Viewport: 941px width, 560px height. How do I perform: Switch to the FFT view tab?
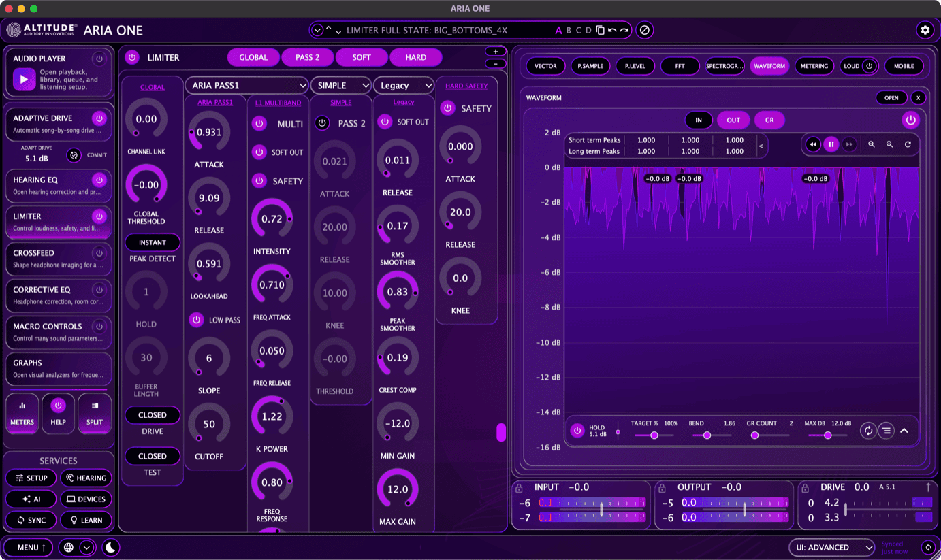click(680, 66)
